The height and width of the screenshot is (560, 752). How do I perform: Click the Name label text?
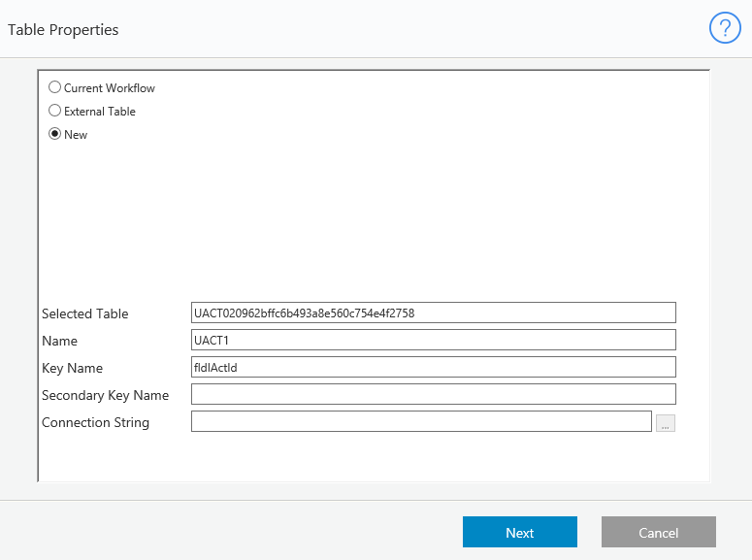click(60, 341)
